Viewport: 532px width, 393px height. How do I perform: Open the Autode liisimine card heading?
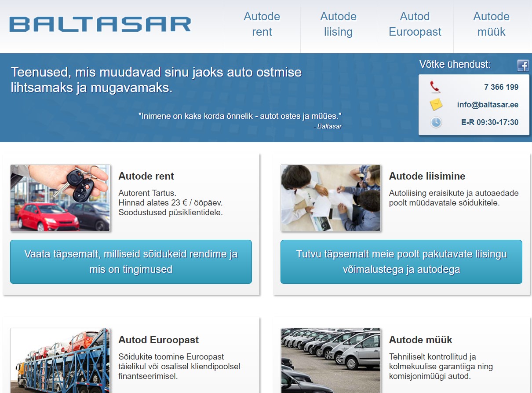[427, 176]
